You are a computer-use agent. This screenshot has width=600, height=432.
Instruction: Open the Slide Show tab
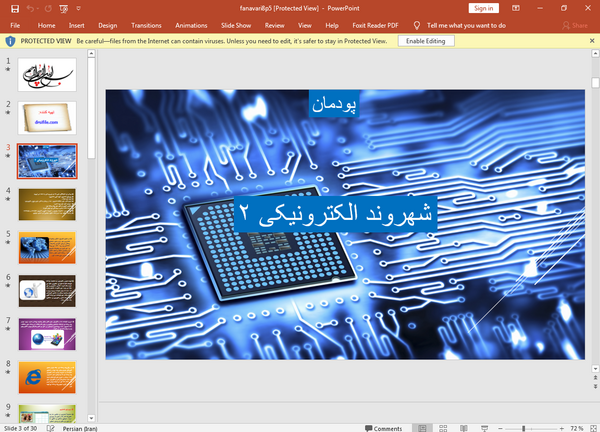pos(236,26)
